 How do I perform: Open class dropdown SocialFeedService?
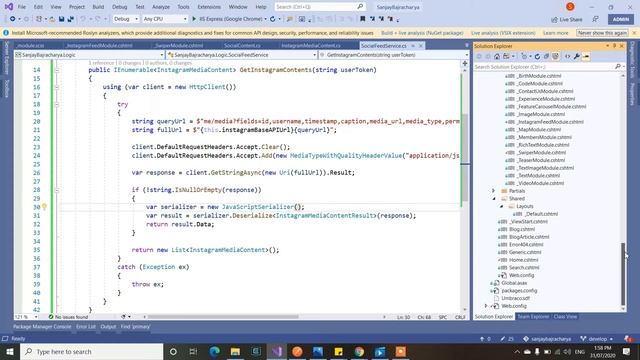click(242, 55)
